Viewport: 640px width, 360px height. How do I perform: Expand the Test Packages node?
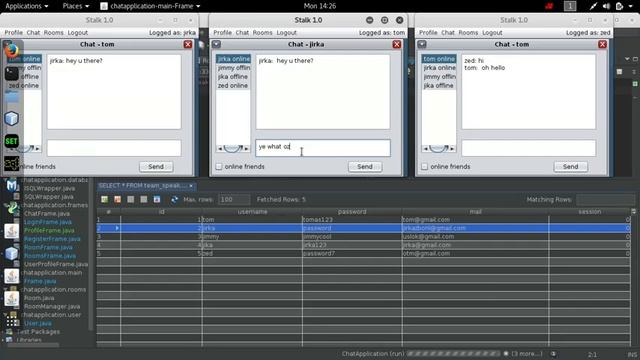[4, 332]
